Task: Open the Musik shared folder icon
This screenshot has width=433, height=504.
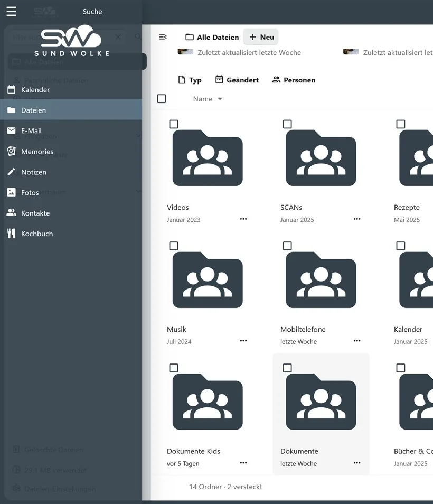Action: 208,279
